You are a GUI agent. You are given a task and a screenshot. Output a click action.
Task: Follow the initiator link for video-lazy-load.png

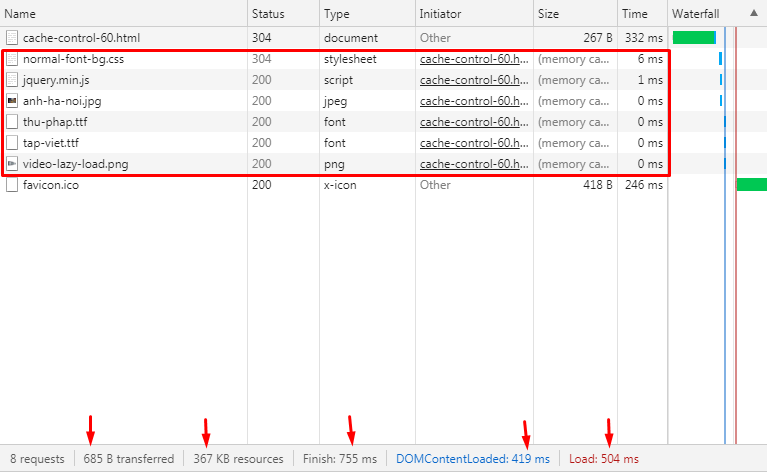pos(473,164)
